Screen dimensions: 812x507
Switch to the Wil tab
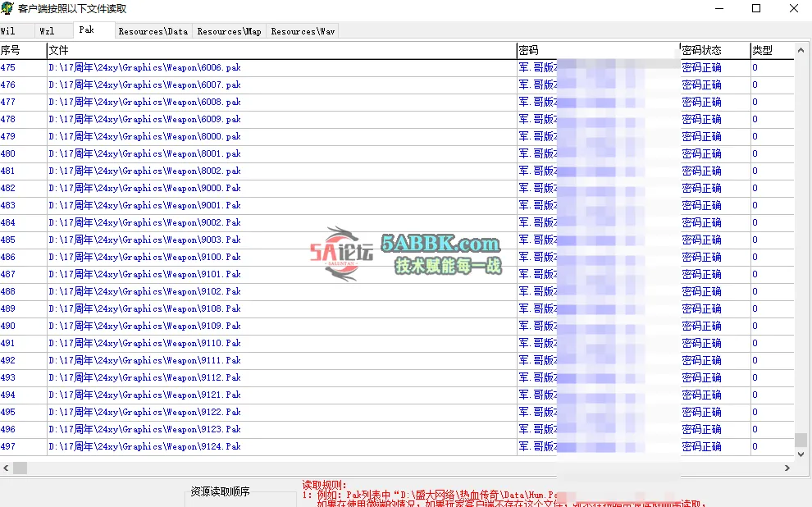coord(16,32)
